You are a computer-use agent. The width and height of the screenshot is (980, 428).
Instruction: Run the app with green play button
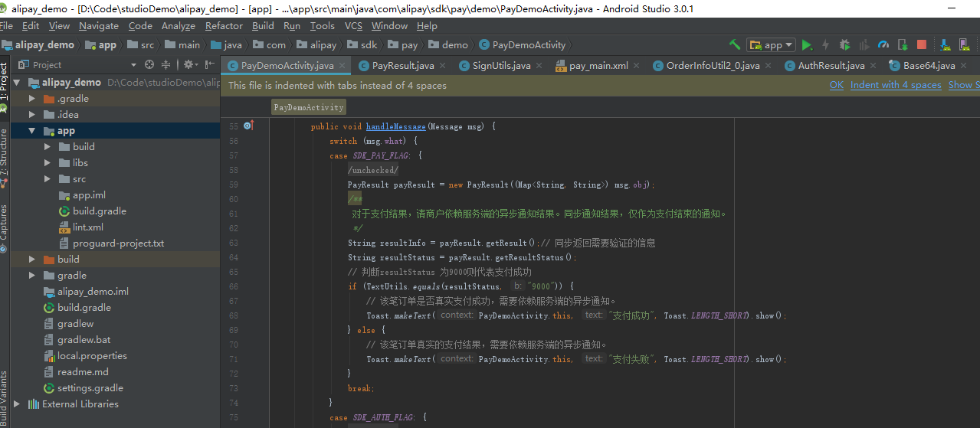[807, 44]
